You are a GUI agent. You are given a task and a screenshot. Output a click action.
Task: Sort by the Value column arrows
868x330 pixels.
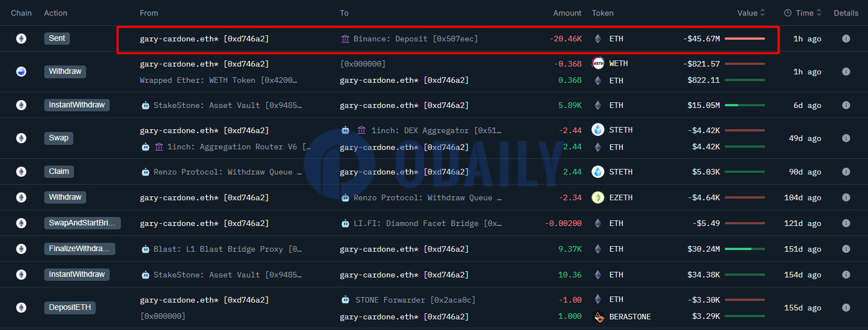click(763, 13)
